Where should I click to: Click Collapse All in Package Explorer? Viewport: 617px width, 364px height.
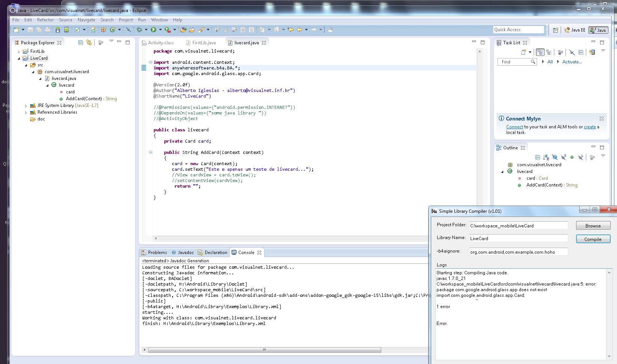pyautogui.click(x=80, y=43)
